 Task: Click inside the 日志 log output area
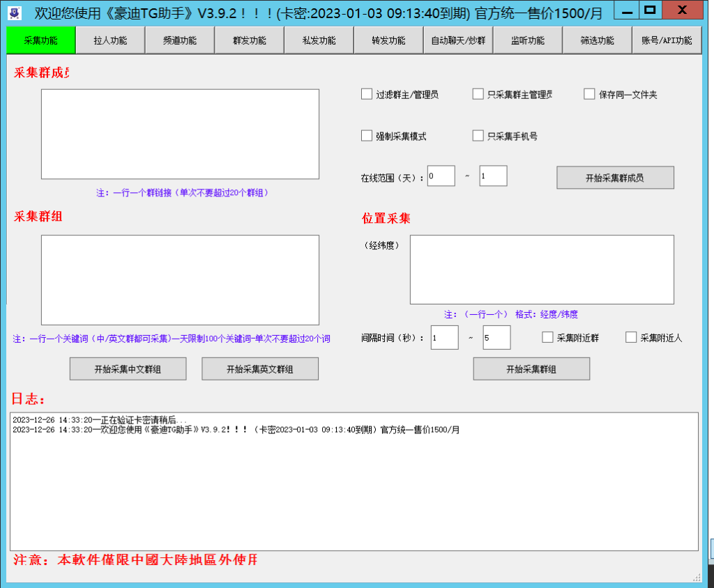click(354, 481)
